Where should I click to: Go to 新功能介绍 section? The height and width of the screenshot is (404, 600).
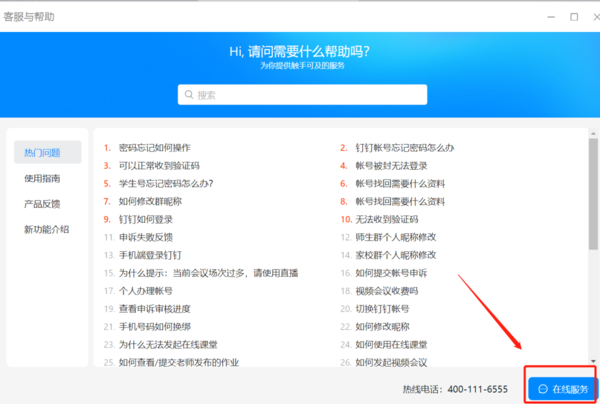tap(47, 229)
